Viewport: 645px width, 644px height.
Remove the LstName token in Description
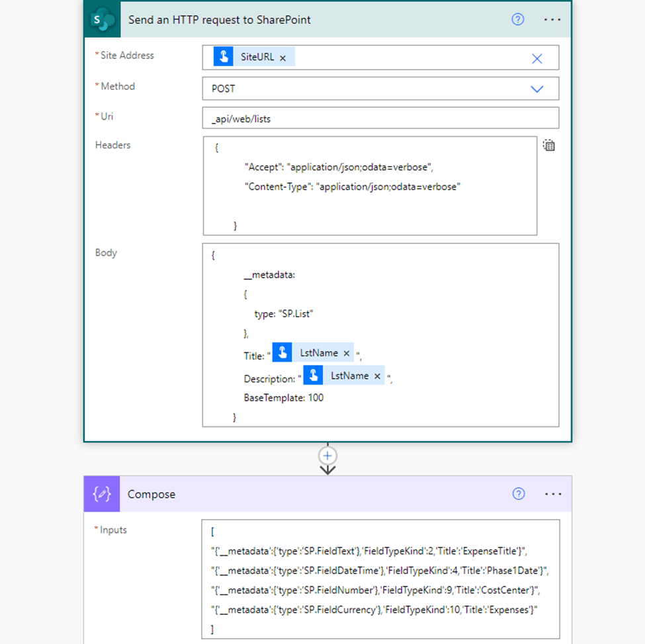tap(377, 376)
